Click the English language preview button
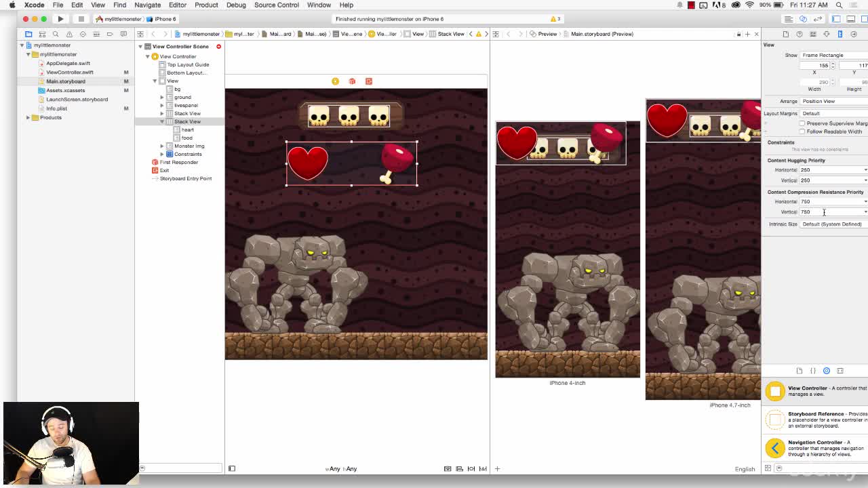Image resolution: width=868 pixels, height=488 pixels. tap(745, 469)
